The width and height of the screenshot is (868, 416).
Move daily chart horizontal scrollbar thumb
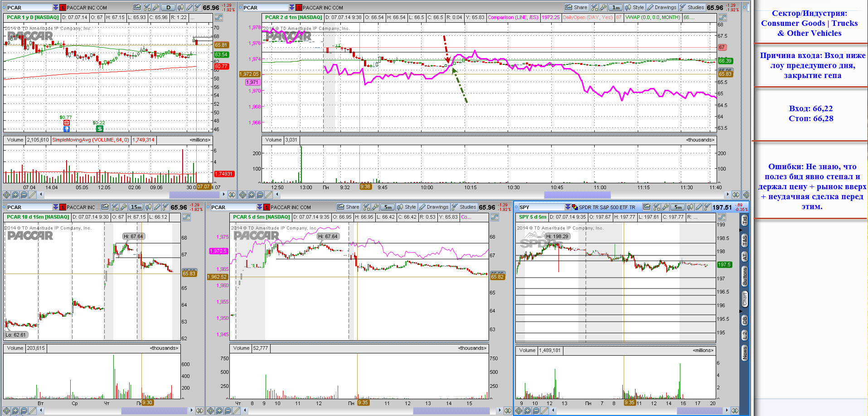[194, 195]
